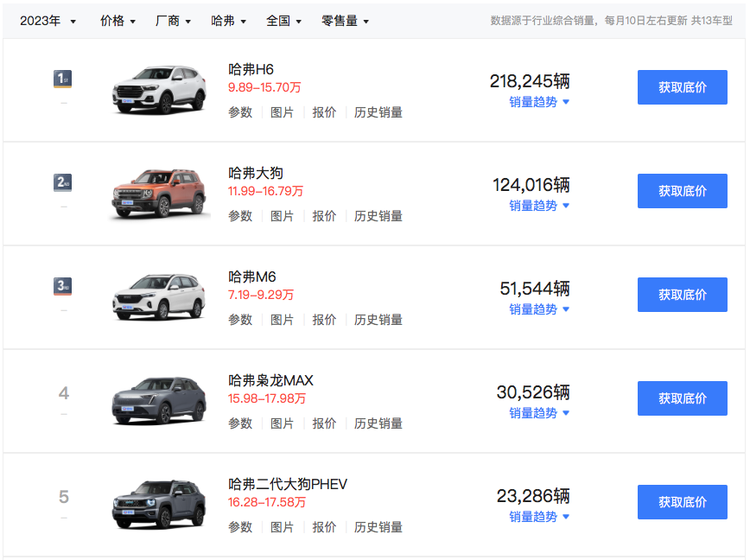This screenshot has height=560, width=750.
Task: Open the 零售量 metric dropdown
Action: tap(346, 21)
